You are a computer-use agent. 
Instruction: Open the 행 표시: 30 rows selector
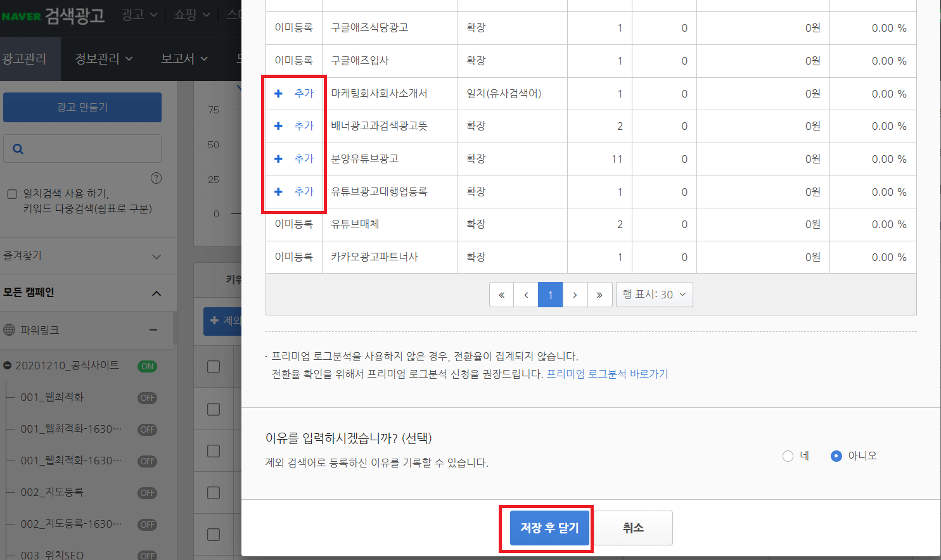click(655, 294)
